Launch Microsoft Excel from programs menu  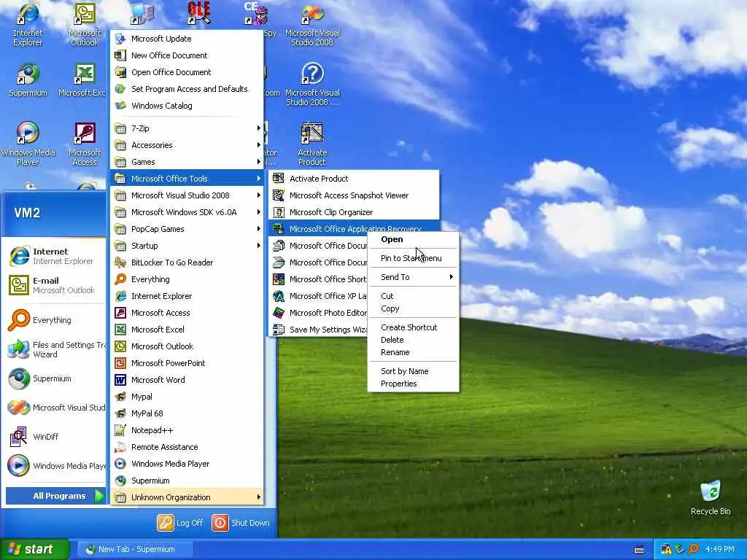click(187, 330)
